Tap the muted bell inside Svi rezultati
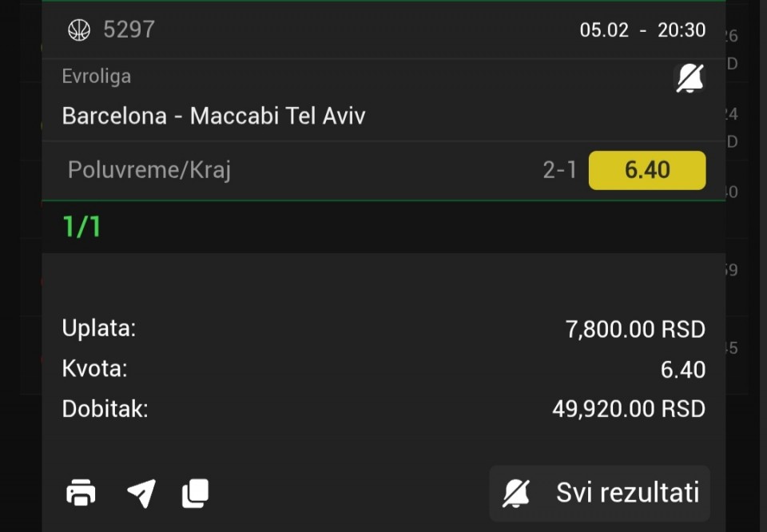 pyautogui.click(x=516, y=493)
